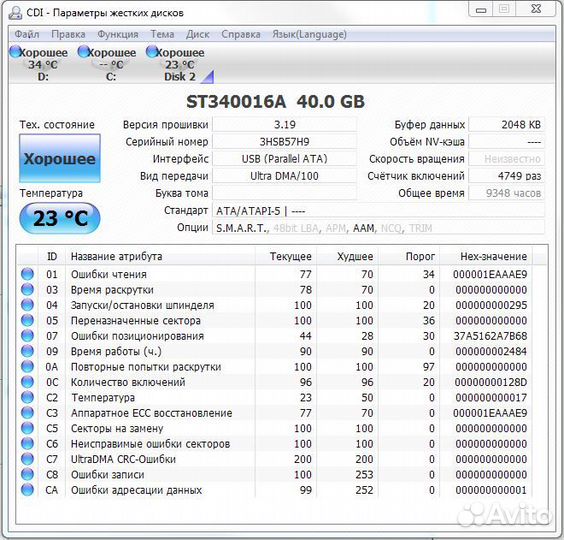The height and width of the screenshot is (540, 564).
Task: Click the Hex-значение column header
Action: point(486,256)
